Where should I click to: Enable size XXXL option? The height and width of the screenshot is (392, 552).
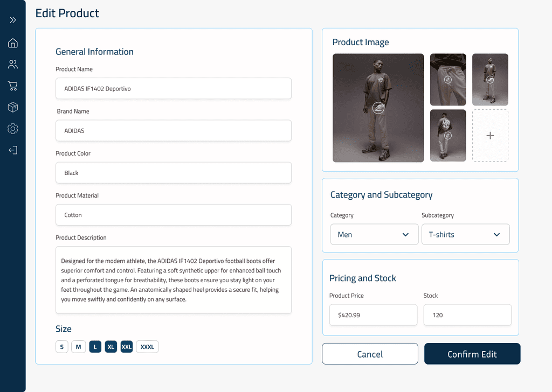pos(147,347)
